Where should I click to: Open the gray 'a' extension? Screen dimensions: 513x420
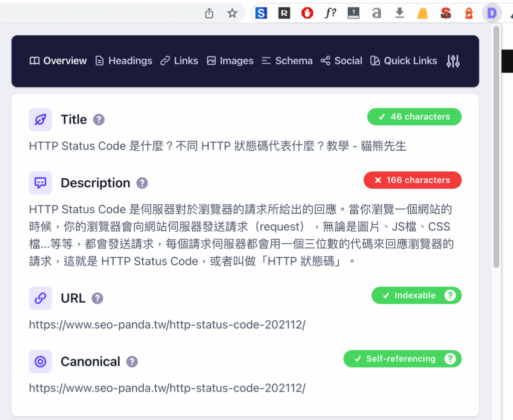click(x=377, y=13)
